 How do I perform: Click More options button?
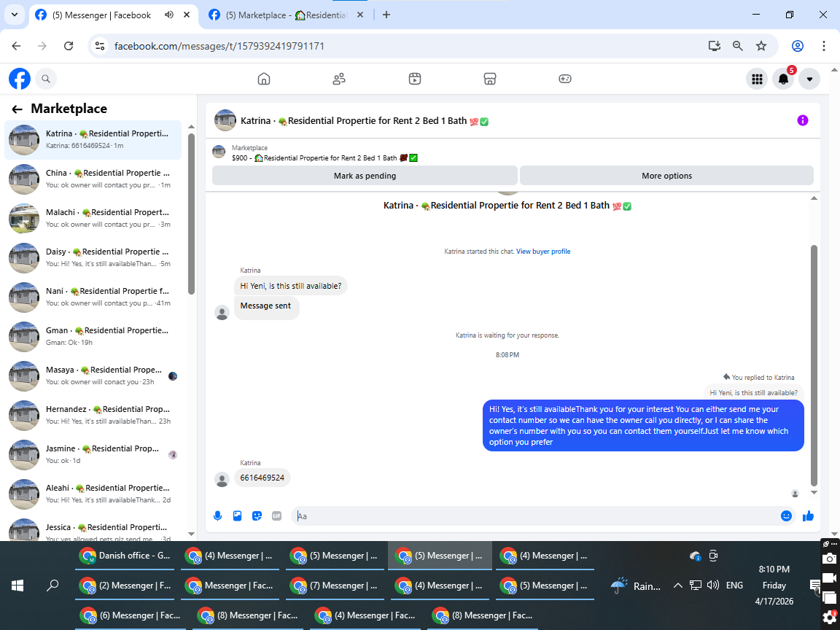point(667,176)
